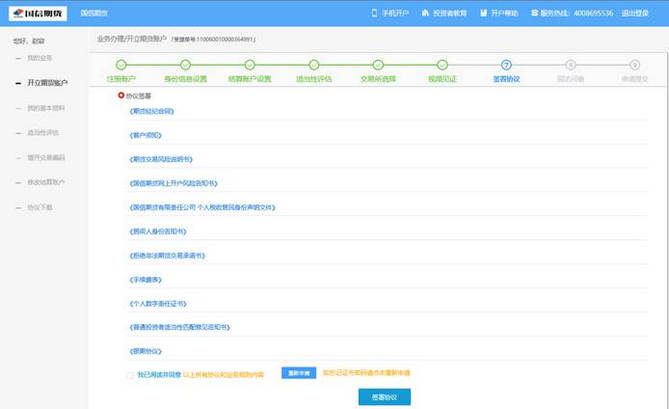The height and width of the screenshot is (409, 669).
Task: Click the red 协议签署 section marker
Action: coord(122,94)
